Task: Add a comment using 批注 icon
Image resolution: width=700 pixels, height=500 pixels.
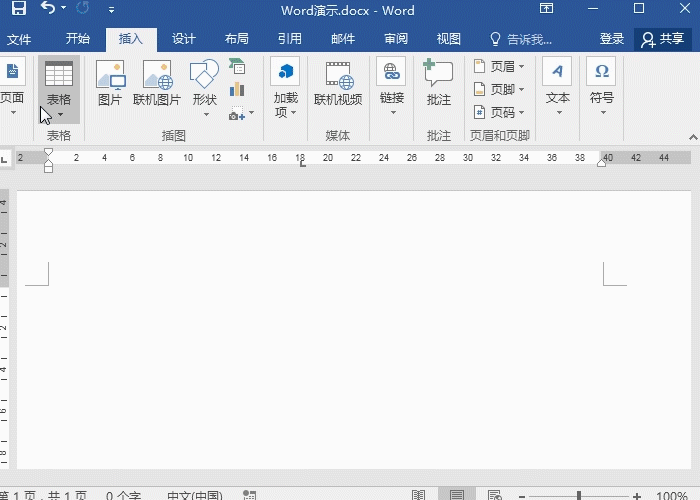Action: pyautogui.click(x=438, y=83)
